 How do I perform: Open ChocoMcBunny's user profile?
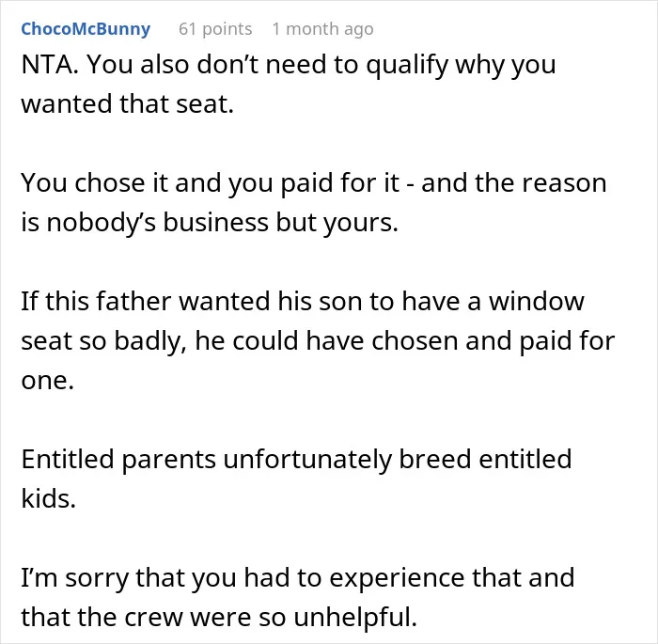86,29
